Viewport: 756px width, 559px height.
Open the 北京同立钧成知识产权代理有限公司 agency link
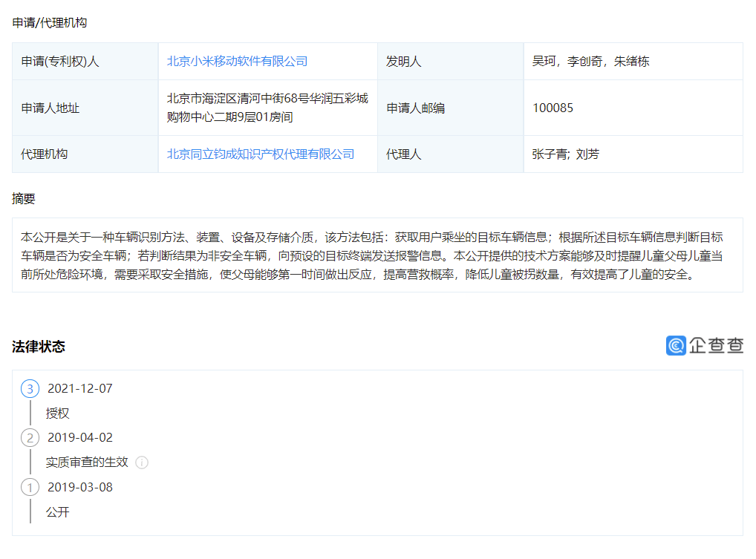(x=261, y=154)
